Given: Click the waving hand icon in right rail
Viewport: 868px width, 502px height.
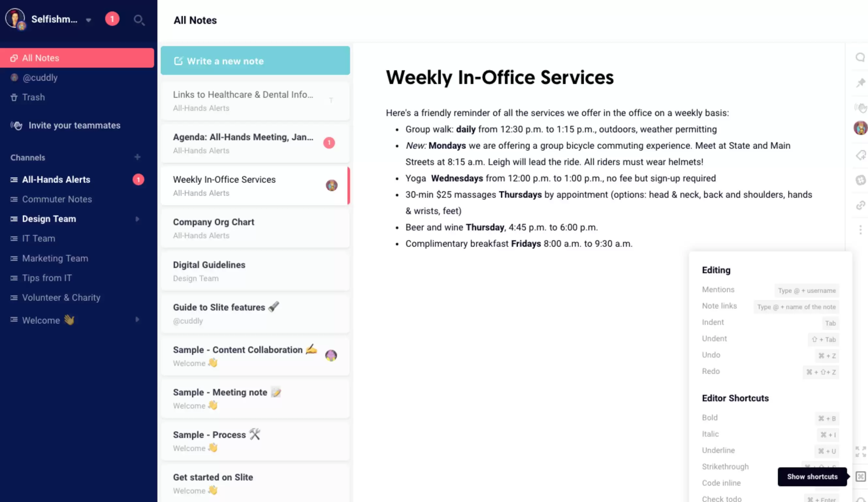Looking at the screenshot, I should (x=860, y=108).
